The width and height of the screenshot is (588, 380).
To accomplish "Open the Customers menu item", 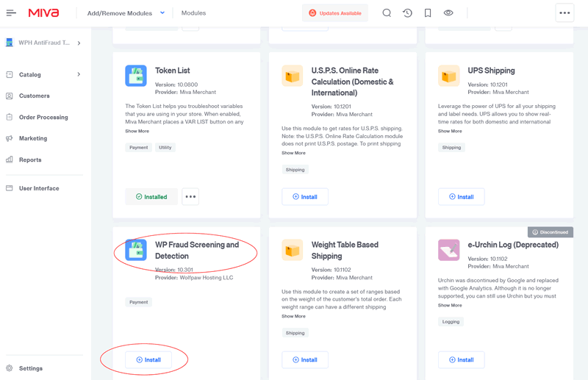I will (34, 96).
